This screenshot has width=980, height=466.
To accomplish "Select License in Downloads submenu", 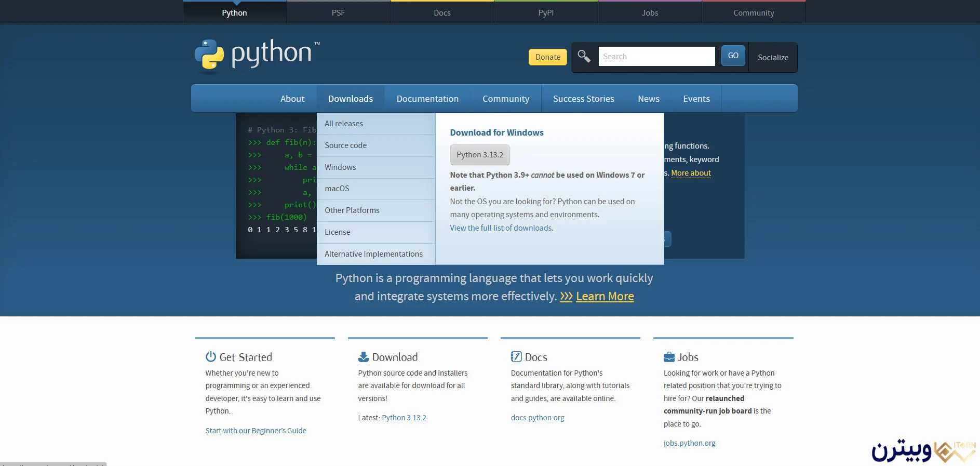I will click(376, 232).
